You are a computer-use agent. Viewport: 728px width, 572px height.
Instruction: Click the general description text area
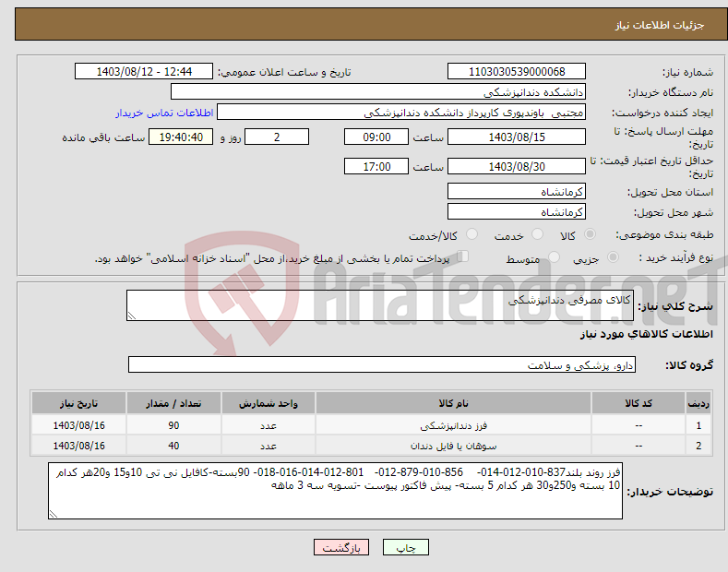pyautogui.click(x=380, y=305)
